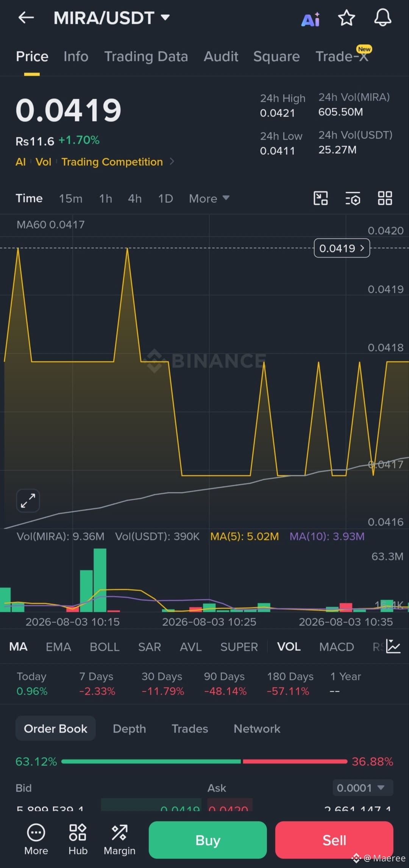Toggle the BOLL indicator
The height and width of the screenshot is (868, 409).
[x=105, y=647]
